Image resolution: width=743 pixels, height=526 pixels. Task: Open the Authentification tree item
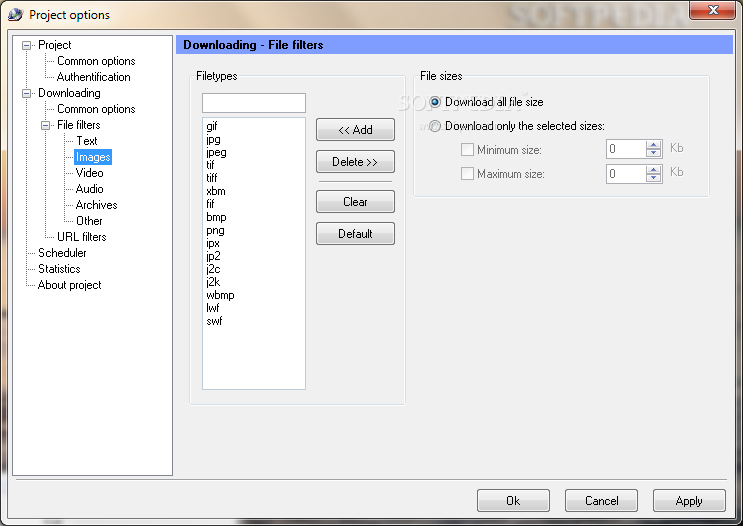93,77
